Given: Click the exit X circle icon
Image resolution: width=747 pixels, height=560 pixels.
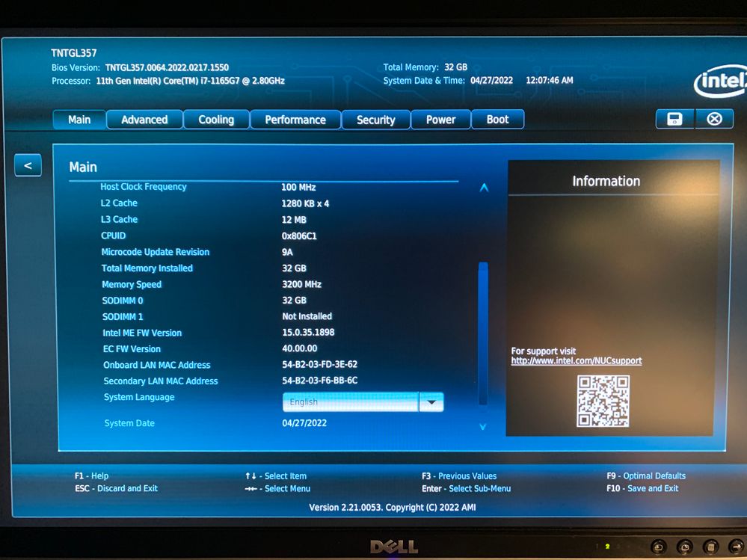Looking at the screenshot, I should click(x=714, y=119).
